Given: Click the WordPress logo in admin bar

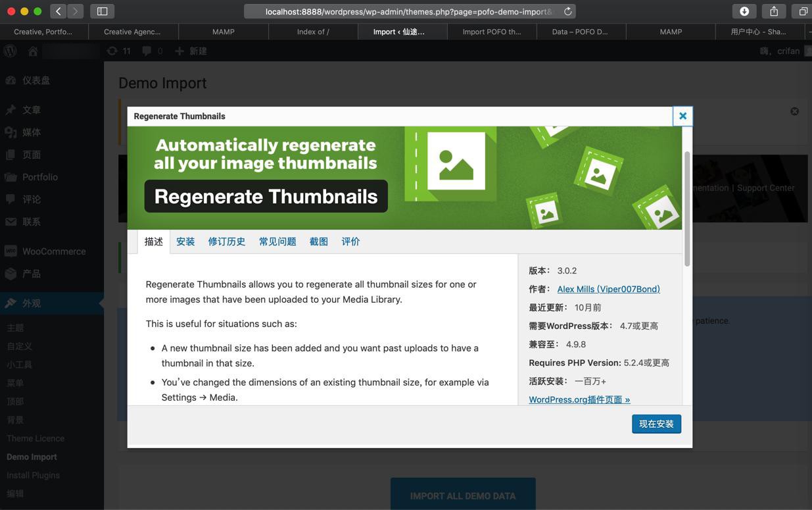Looking at the screenshot, I should click(10, 51).
